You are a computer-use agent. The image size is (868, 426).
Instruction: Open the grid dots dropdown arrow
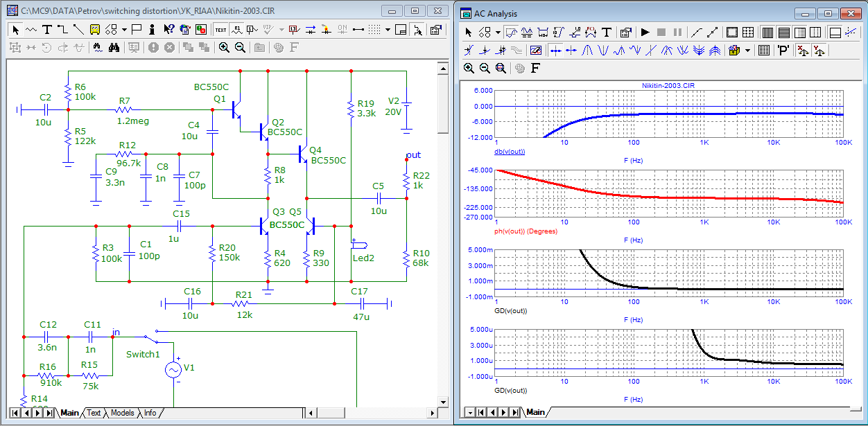[x=388, y=29]
